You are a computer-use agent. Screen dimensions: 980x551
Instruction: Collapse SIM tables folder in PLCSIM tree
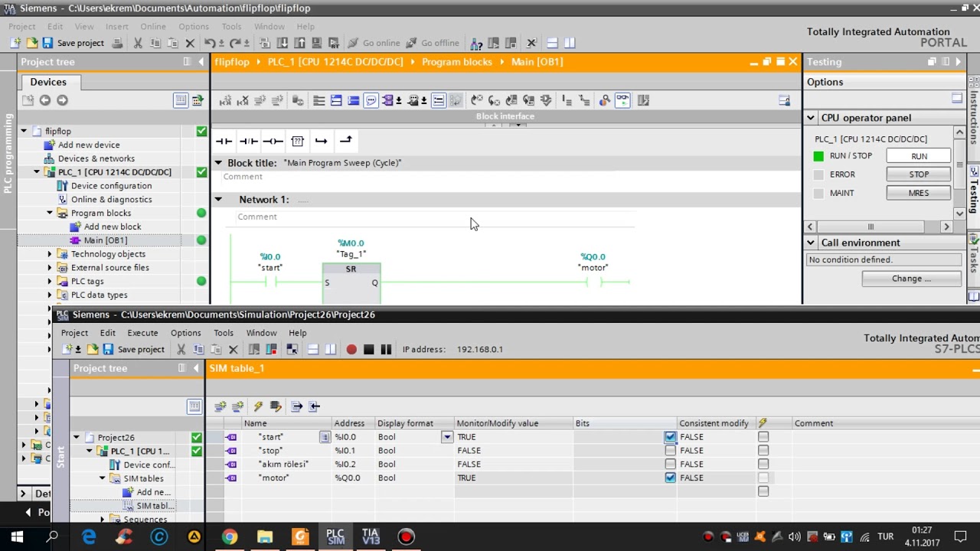pos(103,478)
